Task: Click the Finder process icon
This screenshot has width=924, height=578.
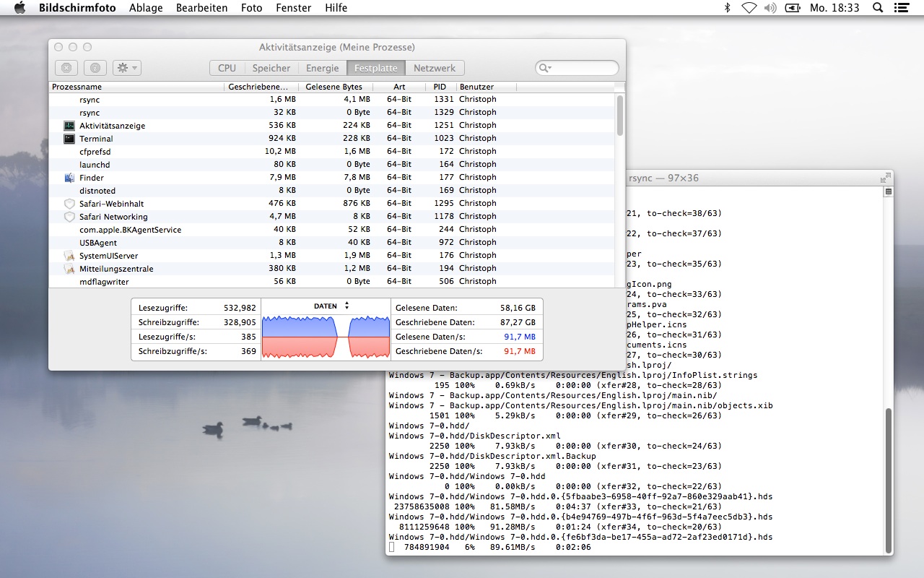Action: coord(69,178)
